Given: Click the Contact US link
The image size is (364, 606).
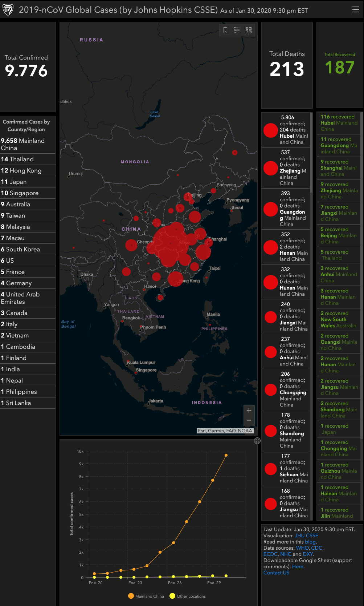Looking at the screenshot, I should 276,573.
